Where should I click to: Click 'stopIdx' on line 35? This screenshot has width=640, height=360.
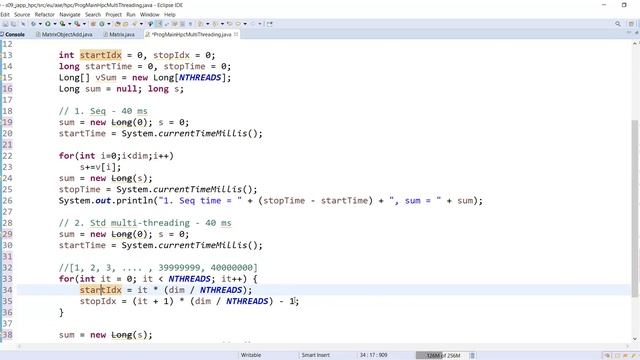click(x=98, y=301)
